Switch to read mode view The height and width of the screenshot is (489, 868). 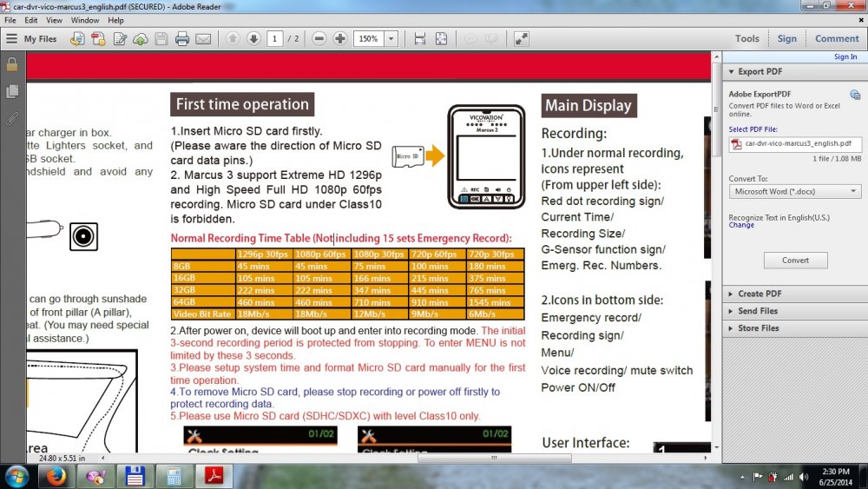(521, 39)
